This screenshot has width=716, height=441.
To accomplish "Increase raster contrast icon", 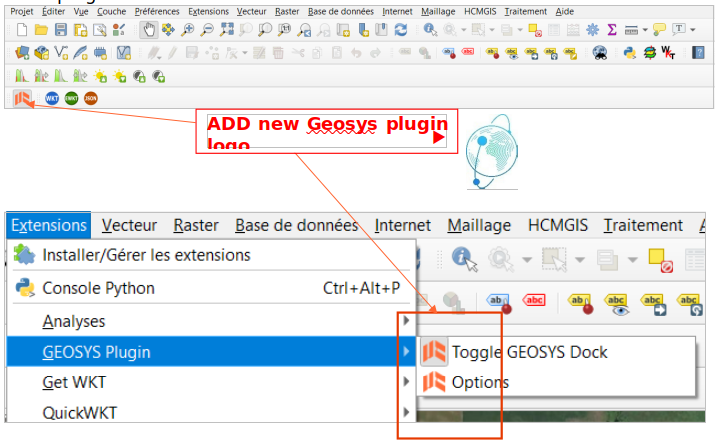I will [x=139, y=76].
